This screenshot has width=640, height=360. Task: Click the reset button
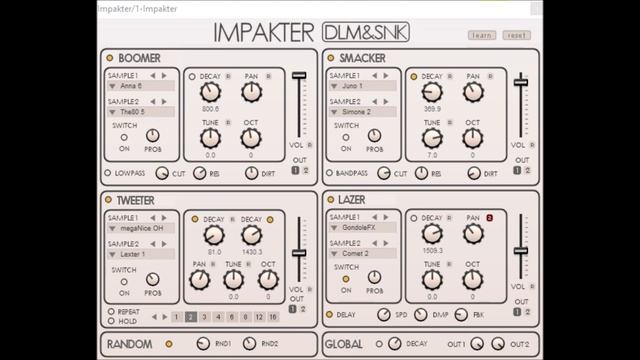(517, 36)
